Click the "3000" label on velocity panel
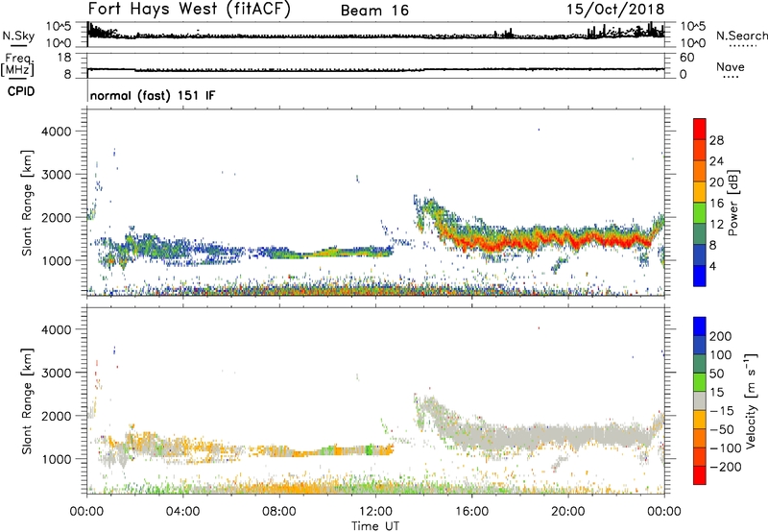The height and width of the screenshot is (532, 768). pyautogui.click(x=57, y=373)
